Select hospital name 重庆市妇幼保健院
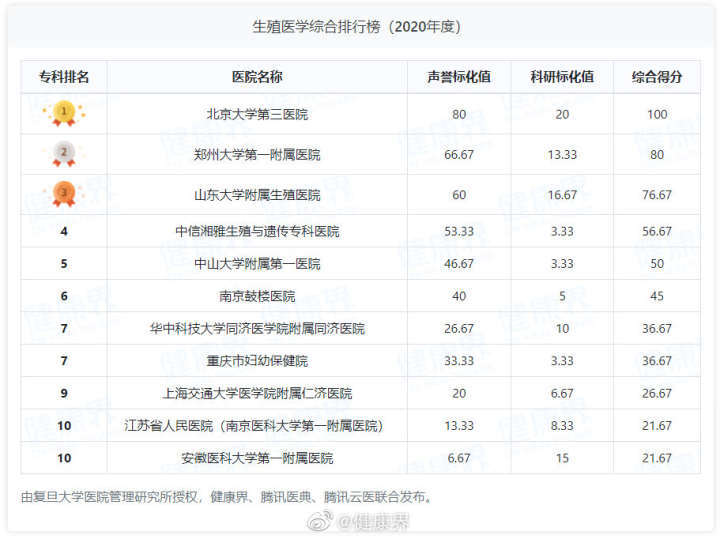Image resolution: width=720 pixels, height=539 pixels. (x=257, y=361)
